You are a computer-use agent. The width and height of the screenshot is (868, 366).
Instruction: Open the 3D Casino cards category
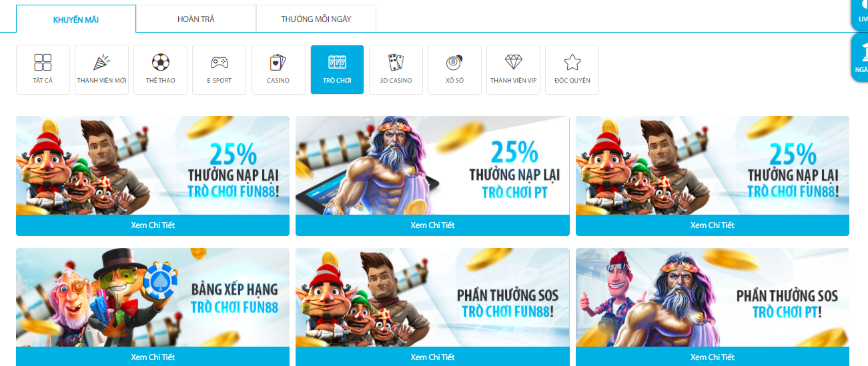pyautogui.click(x=396, y=69)
